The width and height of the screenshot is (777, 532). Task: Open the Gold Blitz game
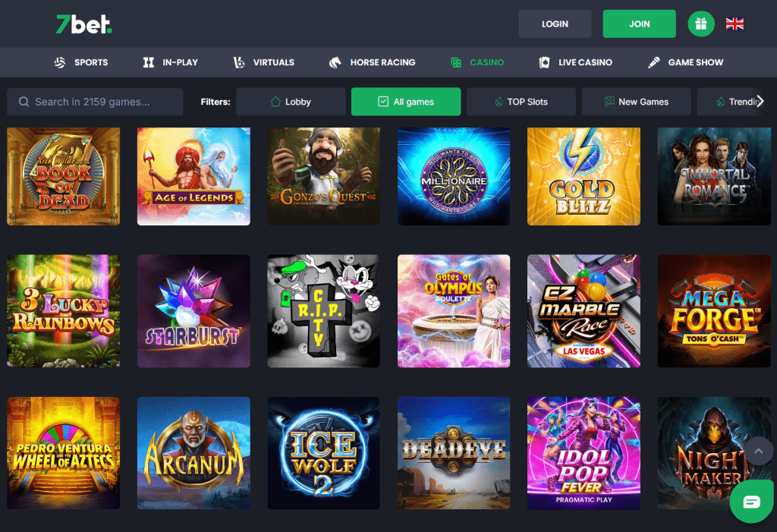pos(584,177)
